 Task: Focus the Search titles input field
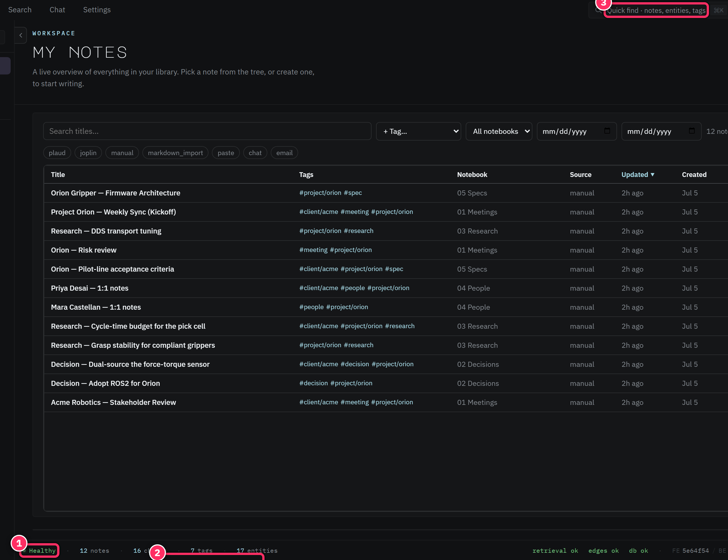click(x=207, y=131)
